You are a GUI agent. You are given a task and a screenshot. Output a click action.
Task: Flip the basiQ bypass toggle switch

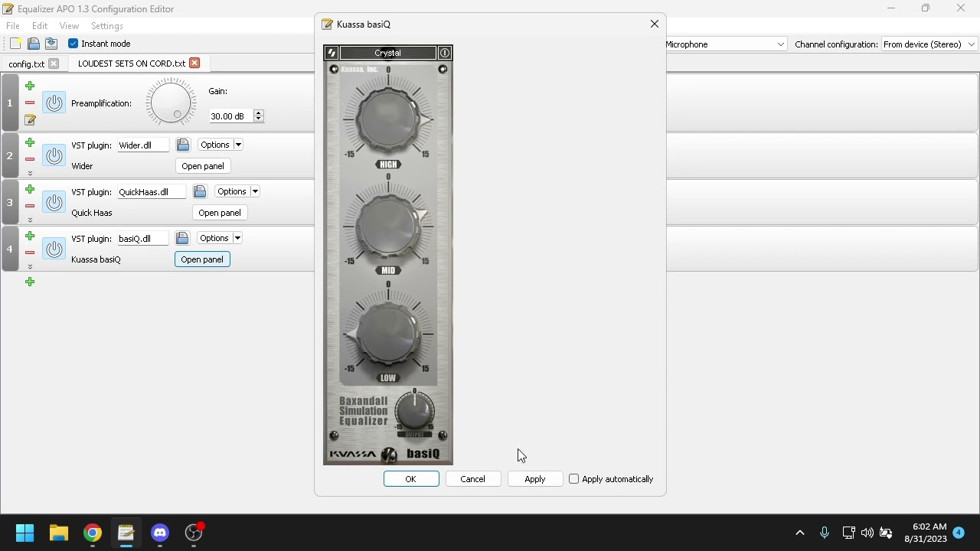[389, 455]
